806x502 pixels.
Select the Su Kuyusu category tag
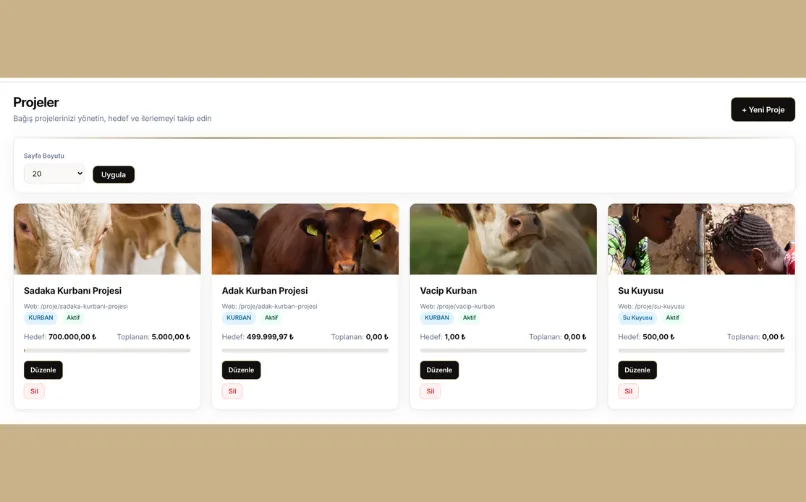pyautogui.click(x=637, y=318)
